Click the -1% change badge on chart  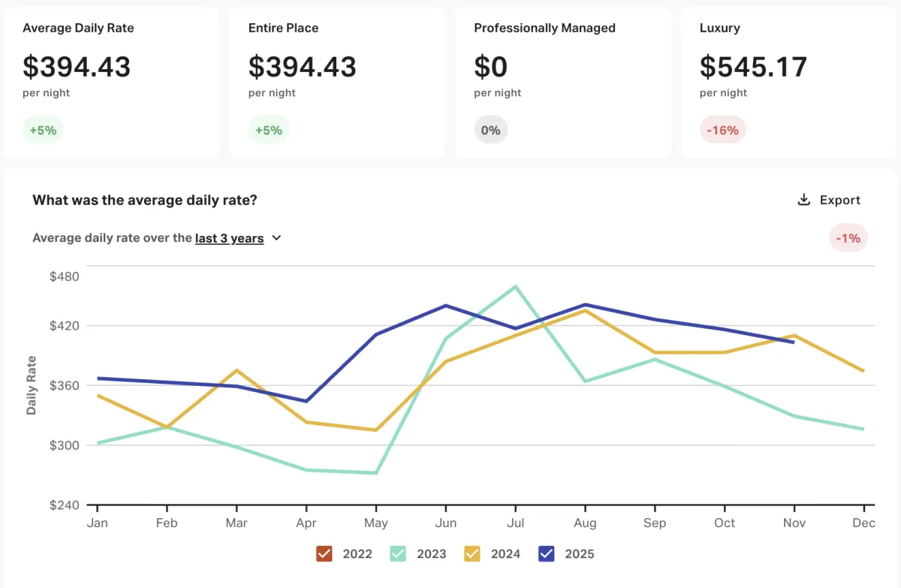click(x=848, y=238)
